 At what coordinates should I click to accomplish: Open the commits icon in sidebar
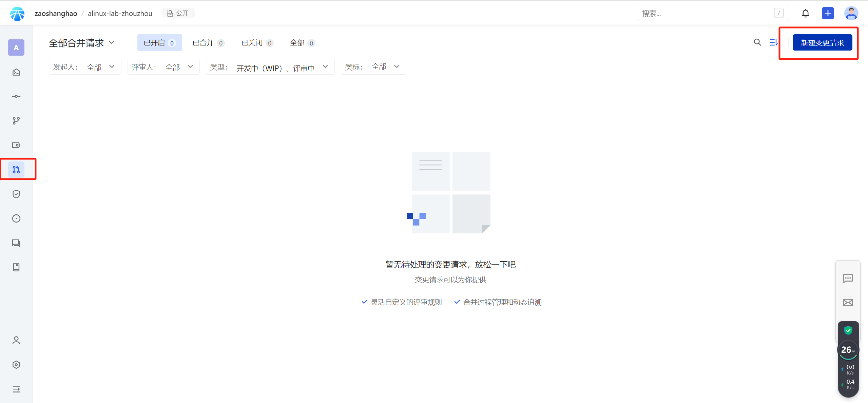point(16,96)
